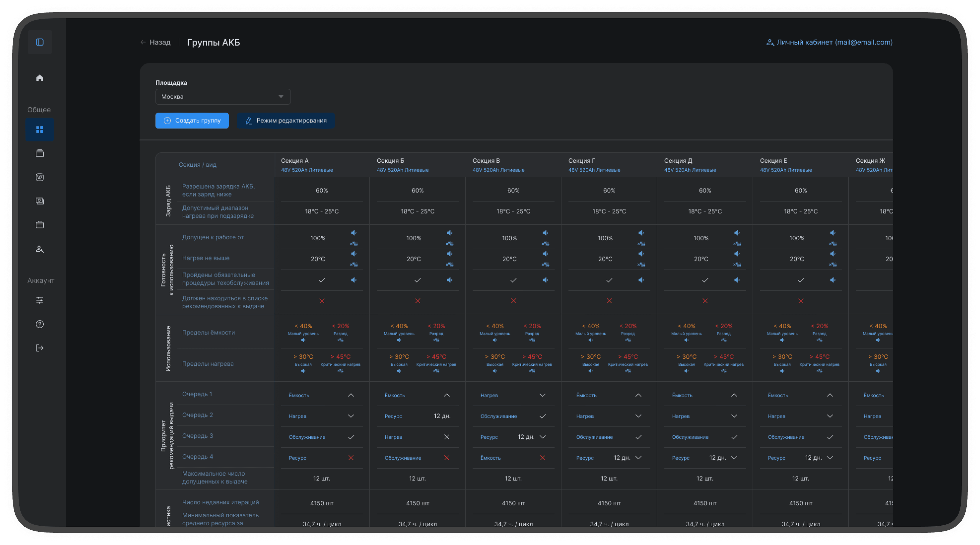This screenshot has height=545, width=980.
Task: Open the briefcase icon in the sidebar
Action: click(40, 225)
